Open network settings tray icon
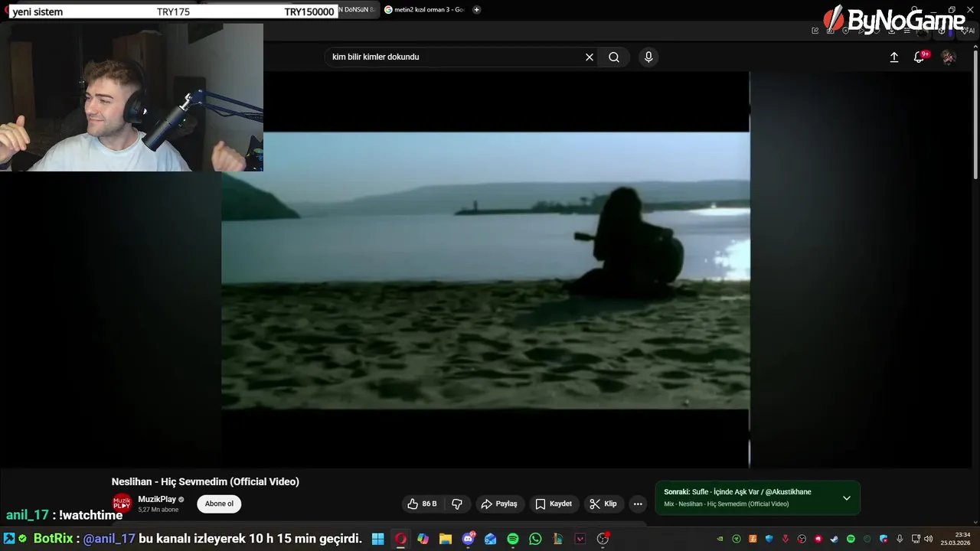The image size is (980, 551). pos(916,539)
